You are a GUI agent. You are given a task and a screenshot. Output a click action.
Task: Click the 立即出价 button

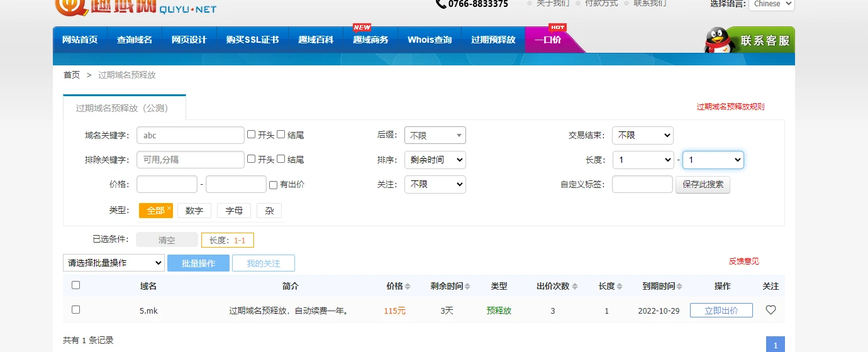(x=721, y=311)
